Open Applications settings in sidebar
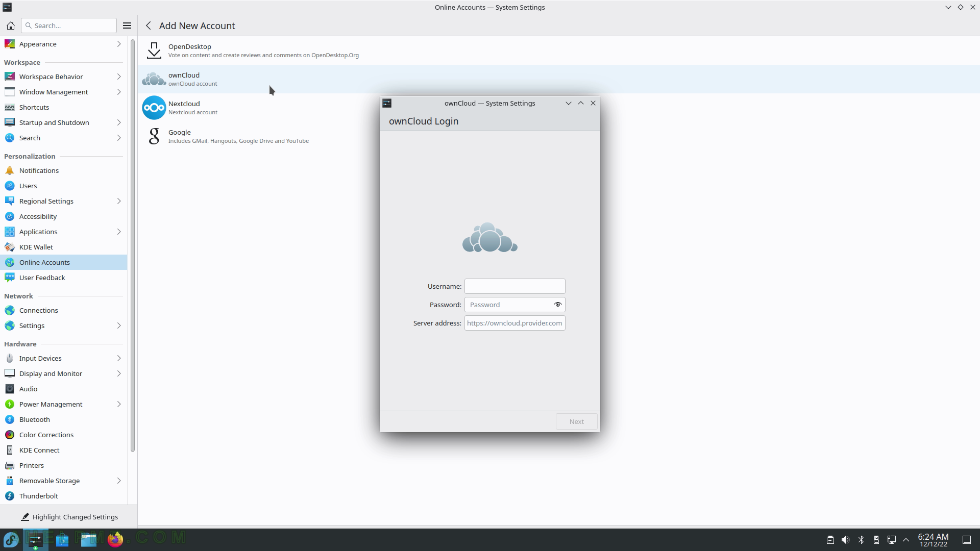Screen dimensions: 980x551 click(x=63, y=232)
